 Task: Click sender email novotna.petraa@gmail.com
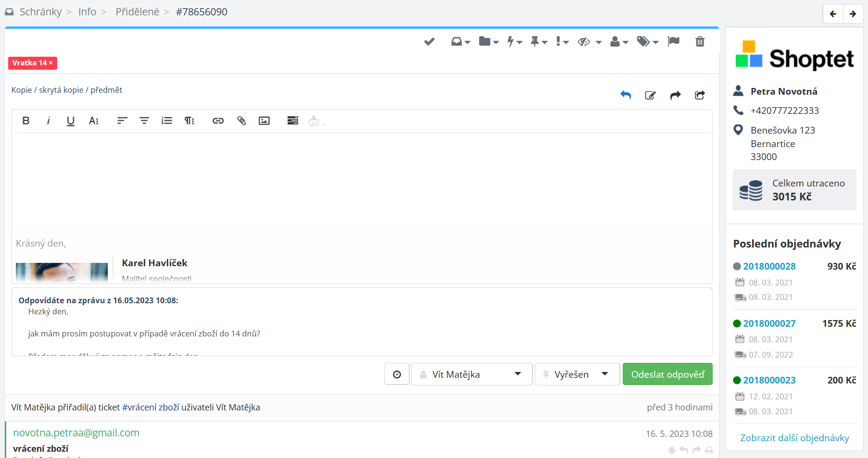click(x=76, y=433)
